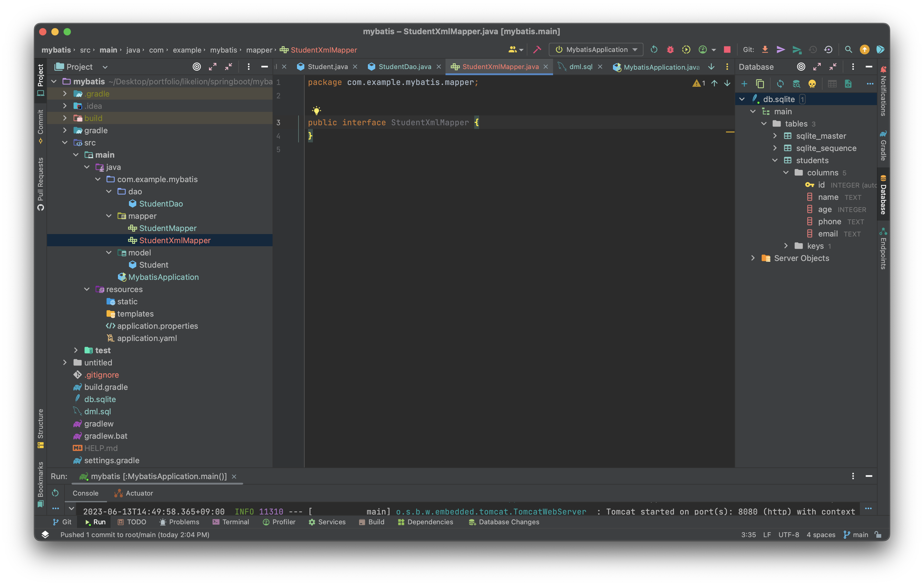Toggle the Structure tool window stripe button
The width and height of the screenshot is (924, 586).
pyautogui.click(x=40, y=428)
